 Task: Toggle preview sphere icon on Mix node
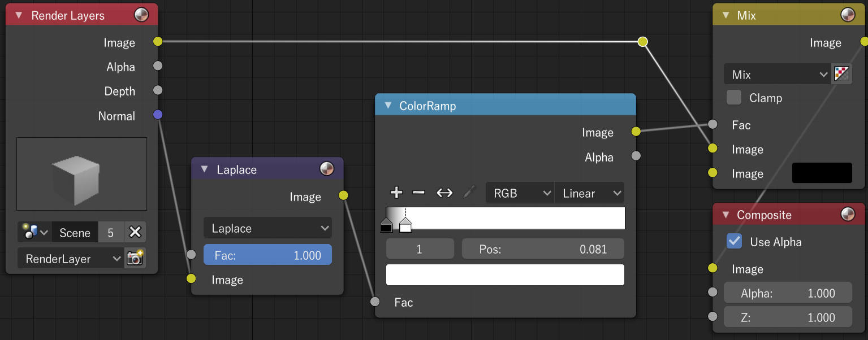pos(848,15)
